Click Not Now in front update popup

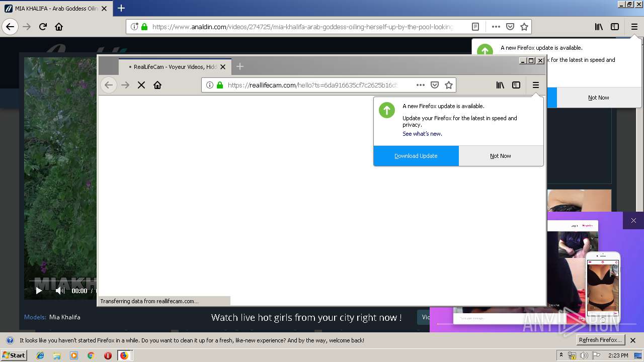501,156
